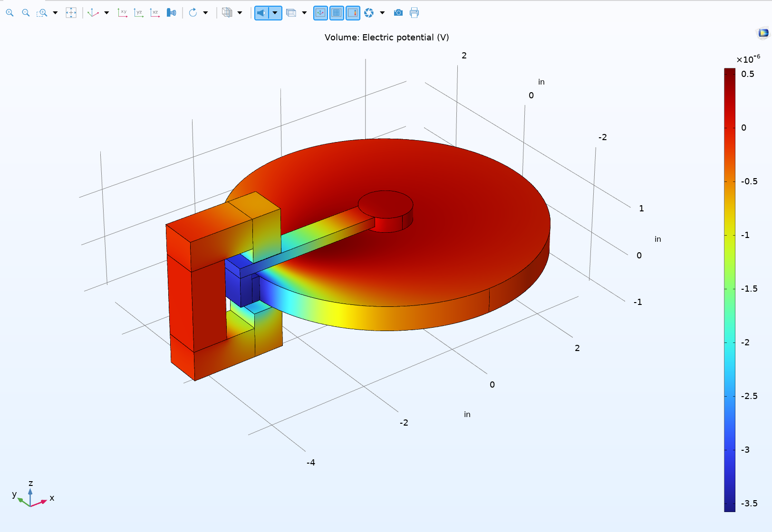Click the central hub of the disk
Viewport: 772px width, 532px height.
tap(386, 204)
